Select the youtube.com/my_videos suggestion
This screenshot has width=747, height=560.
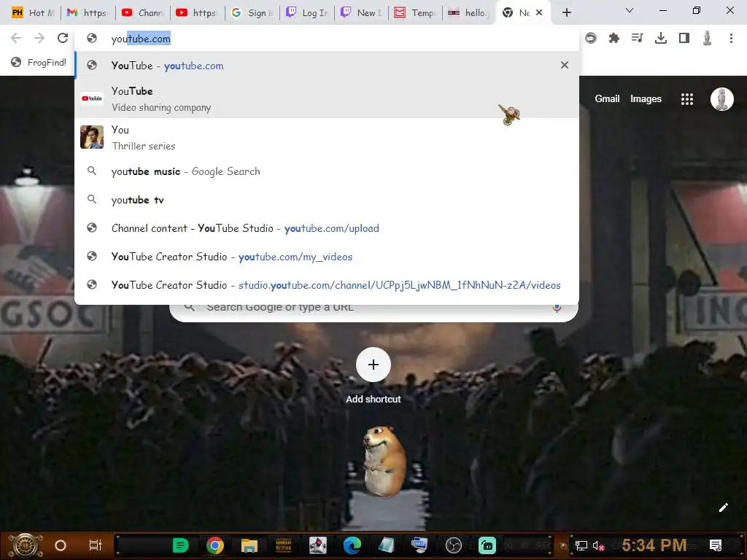tap(327, 257)
